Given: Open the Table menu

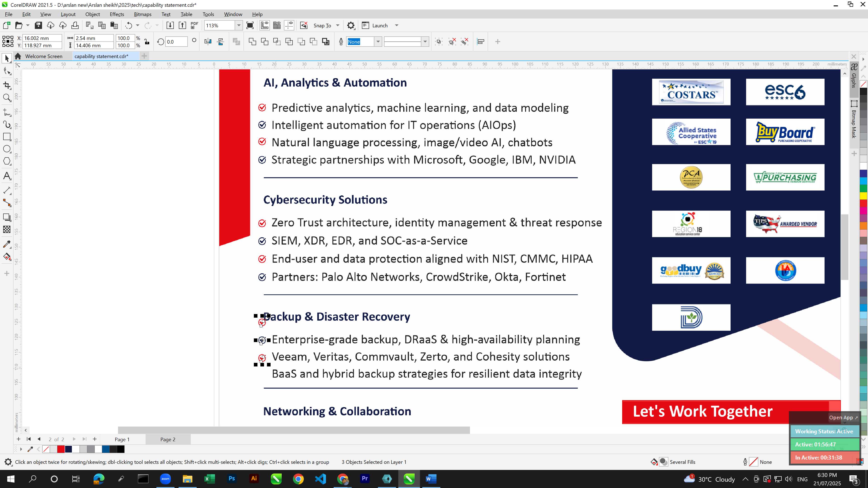Looking at the screenshot, I should (x=186, y=14).
